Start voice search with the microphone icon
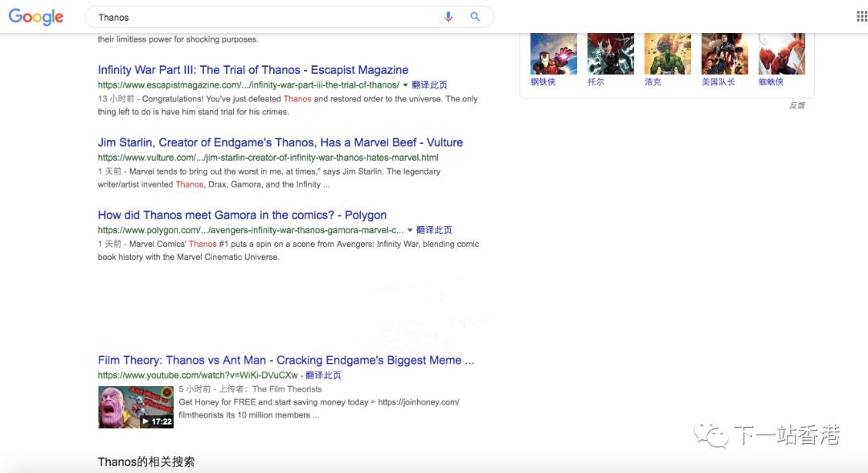 click(x=448, y=17)
